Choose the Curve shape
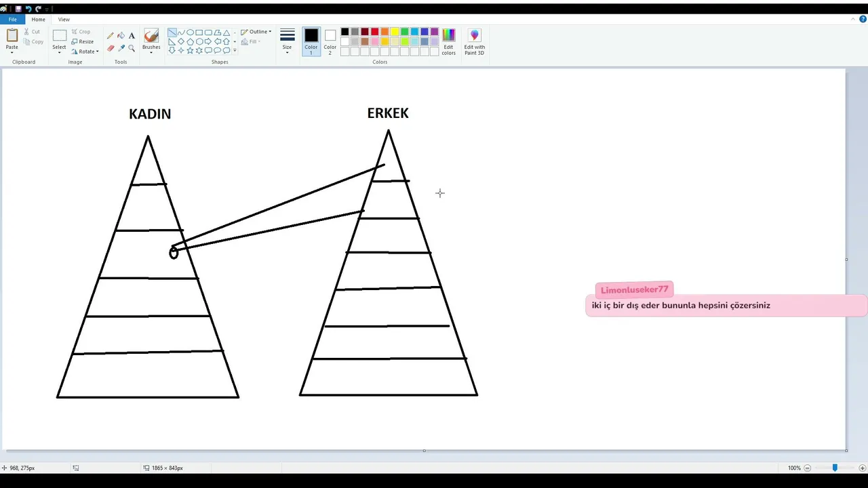Image resolution: width=868 pixels, height=488 pixels. 181,33
